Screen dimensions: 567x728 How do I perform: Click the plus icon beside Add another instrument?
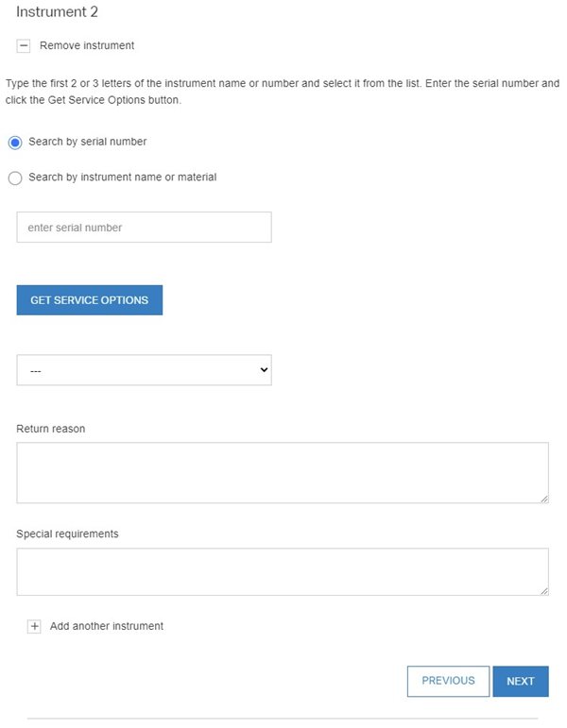(35, 626)
